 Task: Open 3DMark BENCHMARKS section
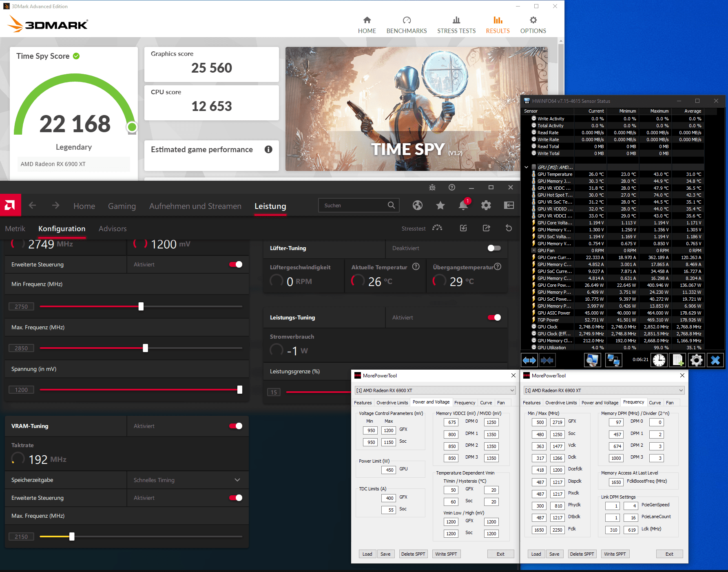[407, 25]
